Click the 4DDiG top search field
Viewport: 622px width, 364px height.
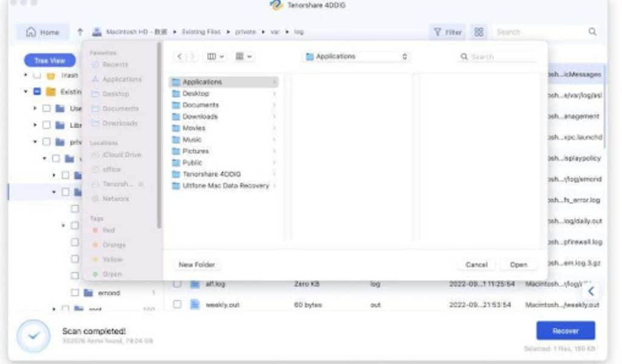click(539, 32)
